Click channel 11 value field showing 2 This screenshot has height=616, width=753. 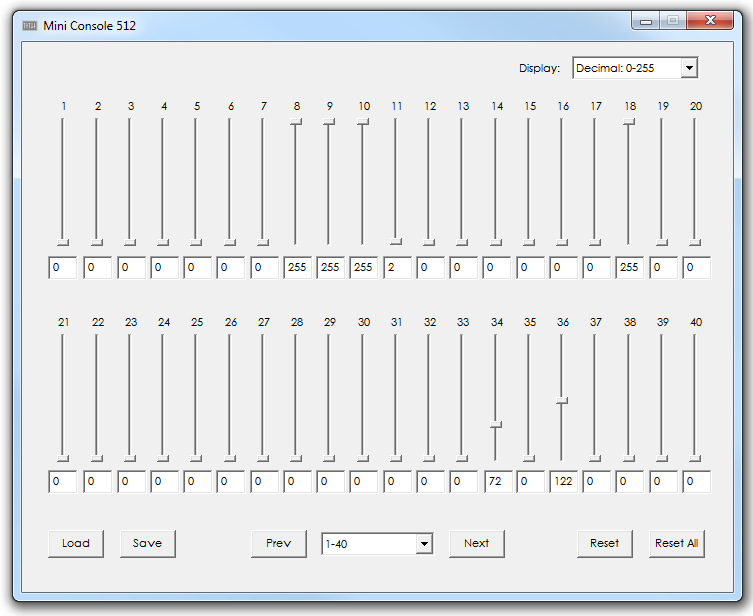pyautogui.click(x=397, y=268)
